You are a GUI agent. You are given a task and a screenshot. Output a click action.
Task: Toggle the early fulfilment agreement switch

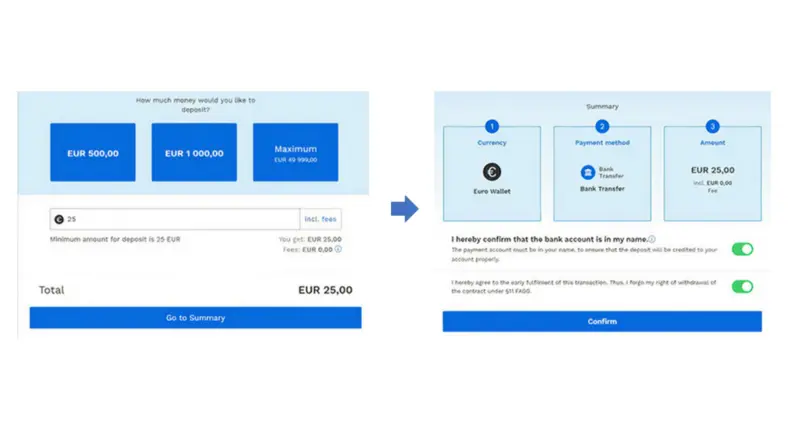[x=742, y=286]
